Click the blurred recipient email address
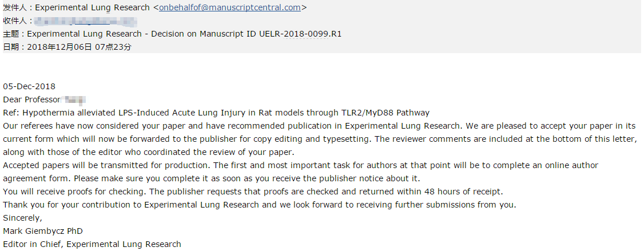Viewport: 644px width, 251px height. pyautogui.click(x=86, y=21)
